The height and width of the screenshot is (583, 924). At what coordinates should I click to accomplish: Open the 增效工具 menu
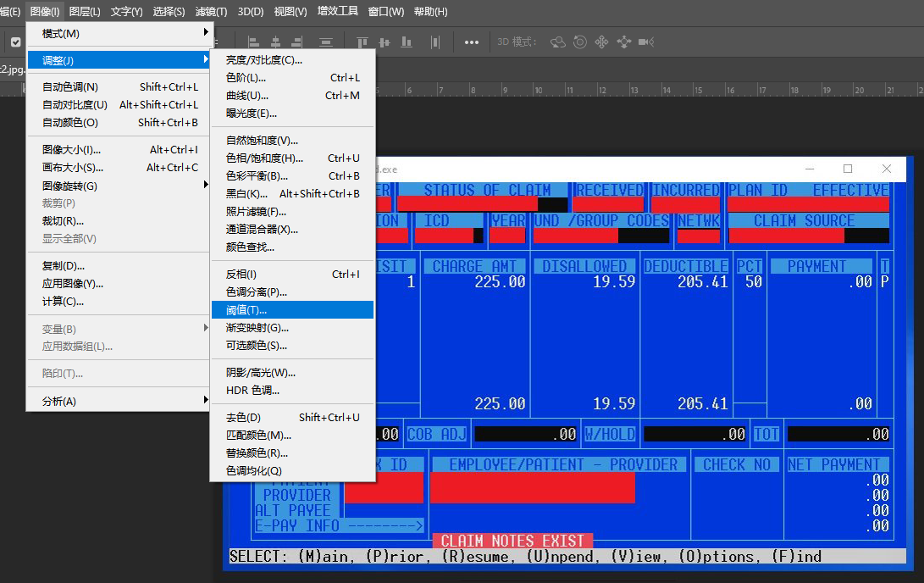click(338, 11)
